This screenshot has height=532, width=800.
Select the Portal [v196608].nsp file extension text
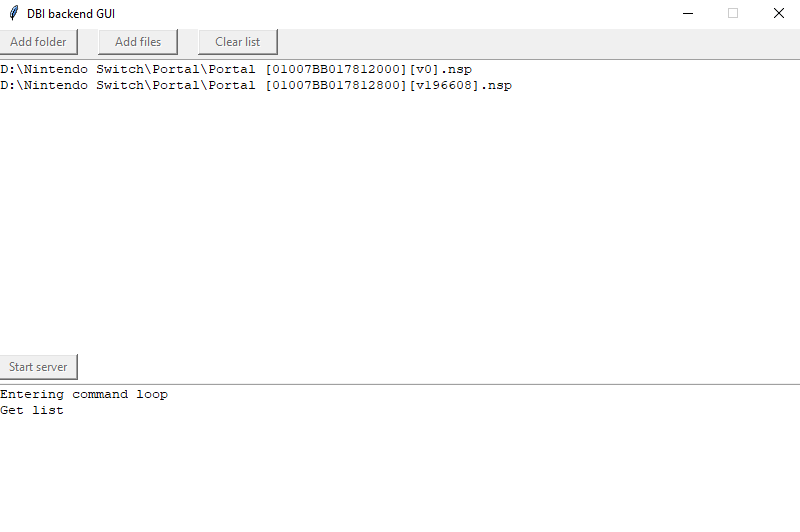pyautogui.click(x=496, y=86)
